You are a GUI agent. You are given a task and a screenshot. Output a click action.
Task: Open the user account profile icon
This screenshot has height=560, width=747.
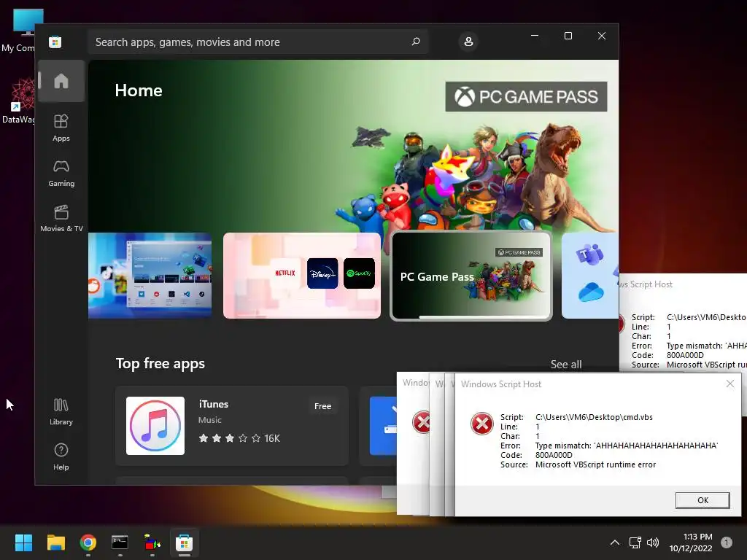pos(468,42)
